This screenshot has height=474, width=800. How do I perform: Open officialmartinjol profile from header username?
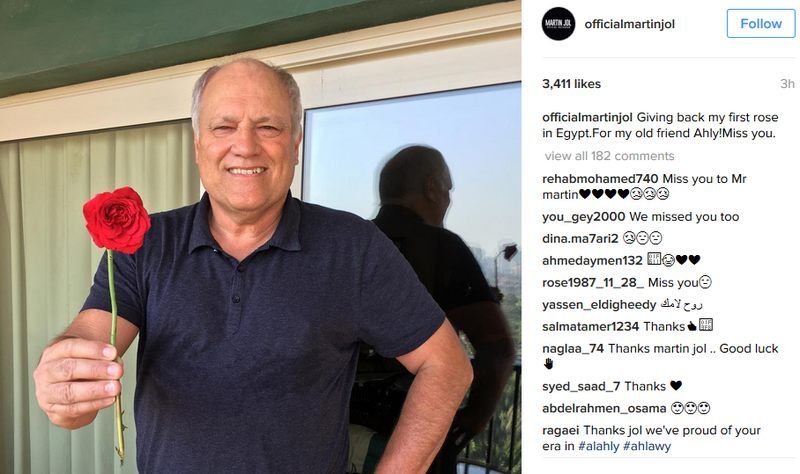(630, 24)
